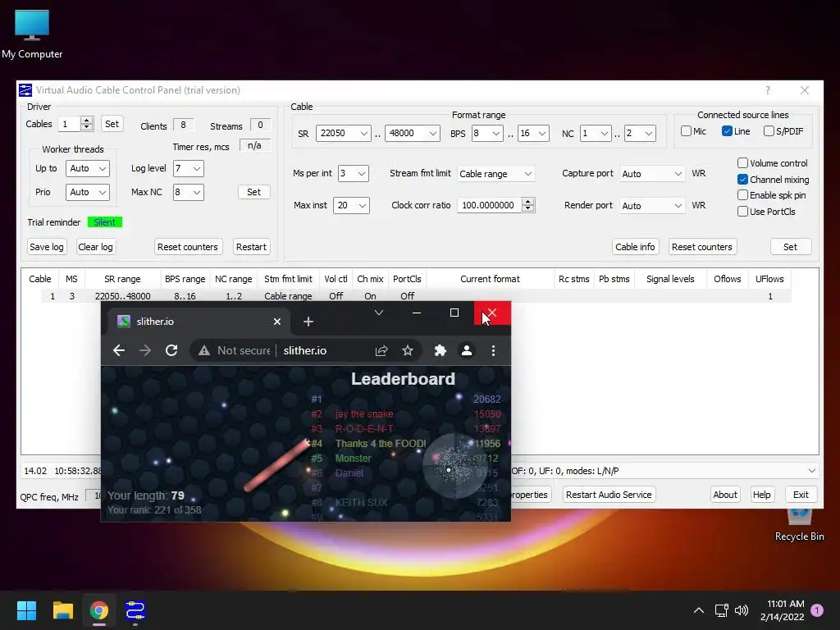Open the maximum SR 48000 dropdown

click(412, 133)
